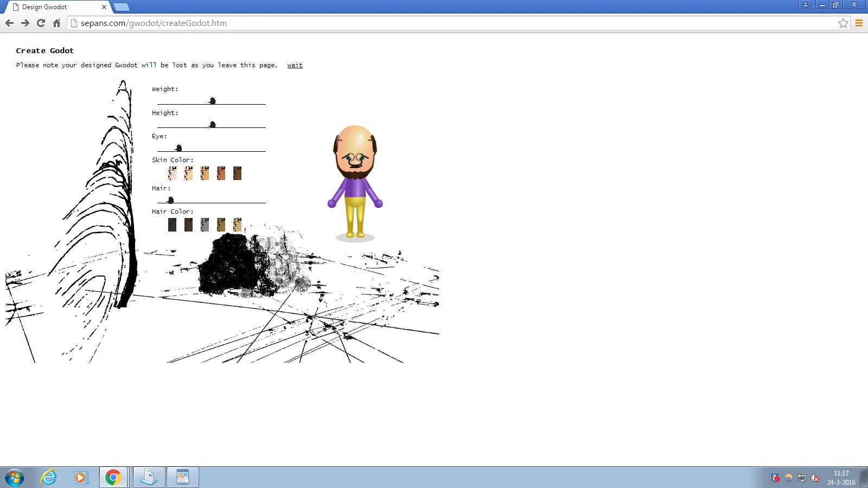Pick the gray hair color swatch
Viewport: 868px width, 488px height.
pyautogui.click(x=205, y=224)
